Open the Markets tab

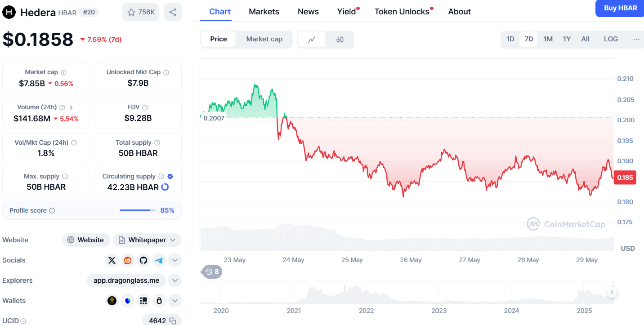(264, 12)
